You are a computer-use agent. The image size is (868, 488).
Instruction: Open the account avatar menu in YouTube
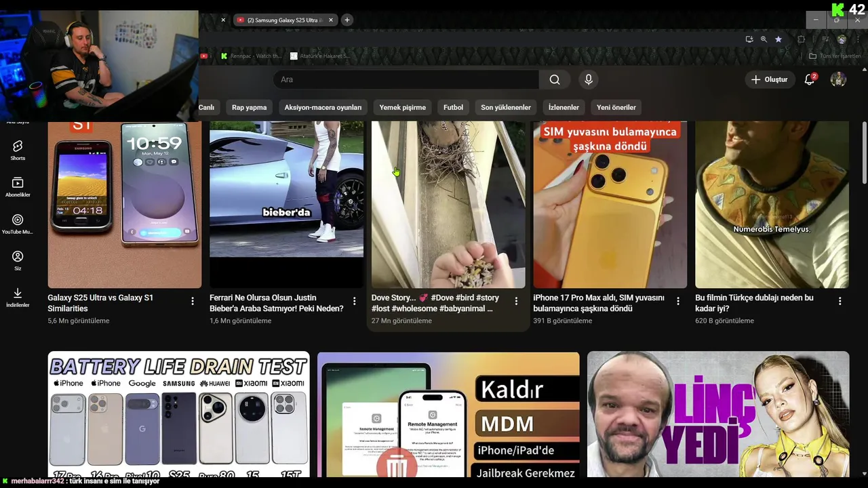(x=838, y=79)
